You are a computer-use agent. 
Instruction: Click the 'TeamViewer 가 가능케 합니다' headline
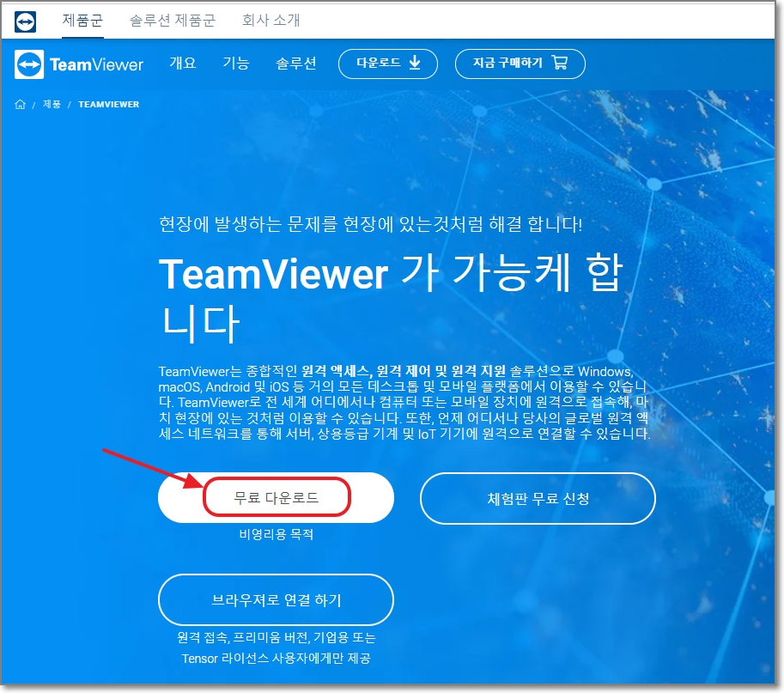pos(391,298)
